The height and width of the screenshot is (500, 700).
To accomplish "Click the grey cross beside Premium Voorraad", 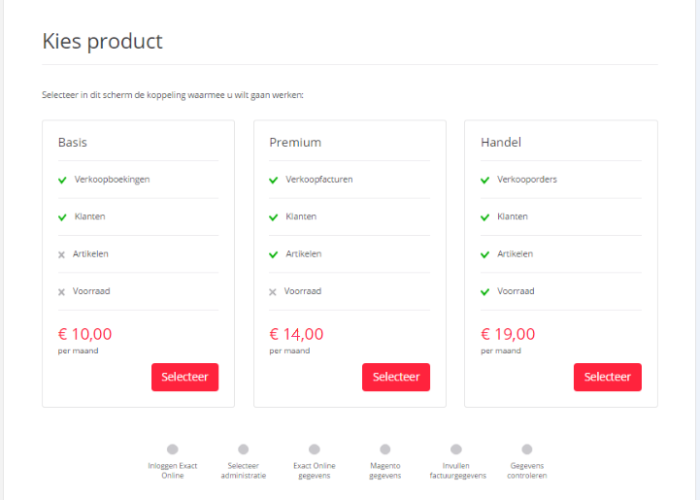I will coord(273,292).
